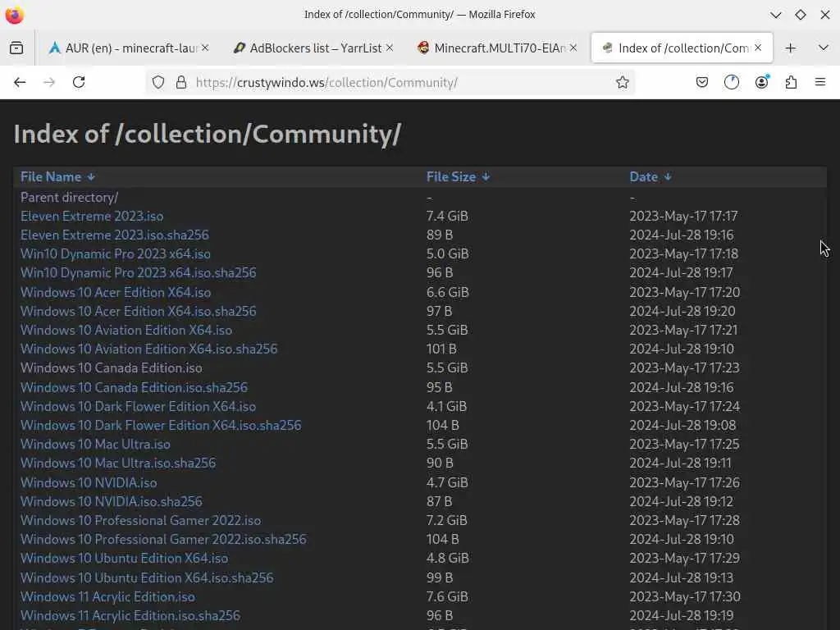Image resolution: width=840 pixels, height=630 pixels.
Task: Minimize the Firefox window
Action: (x=775, y=15)
